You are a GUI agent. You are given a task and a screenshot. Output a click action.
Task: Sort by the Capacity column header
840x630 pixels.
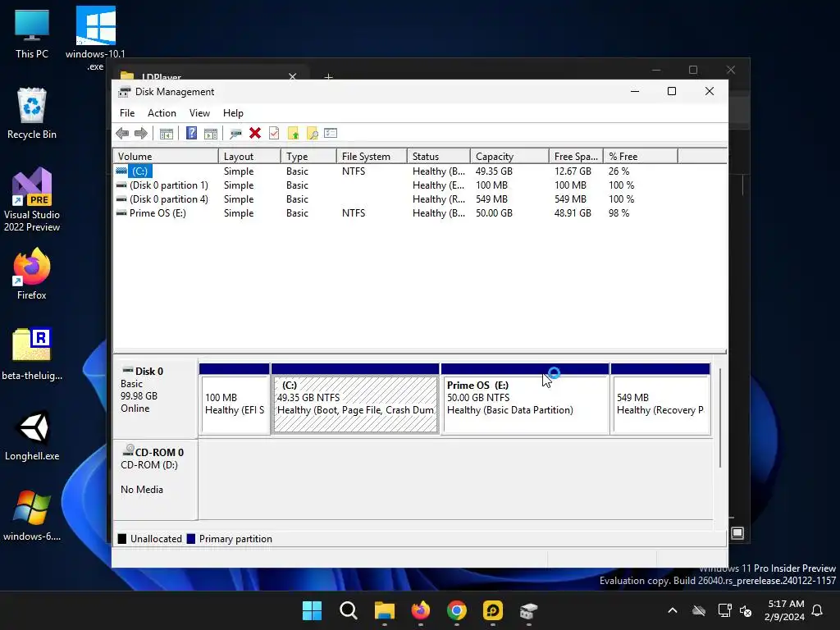point(509,157)
